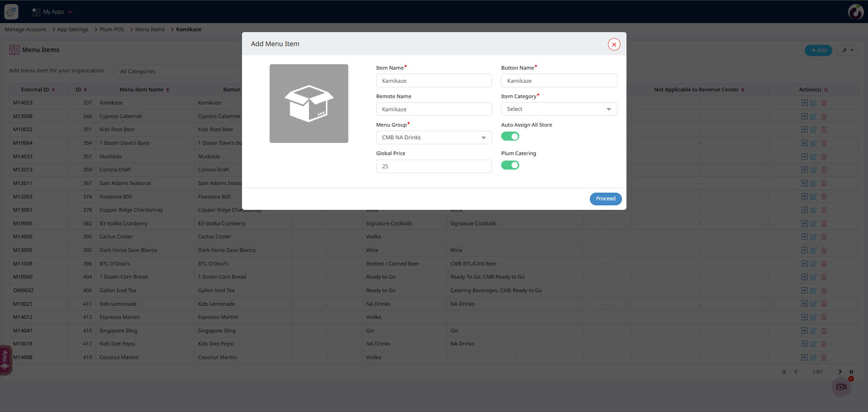
Task: Click the product image placeholder thumbnail
Action: [309, 104]
